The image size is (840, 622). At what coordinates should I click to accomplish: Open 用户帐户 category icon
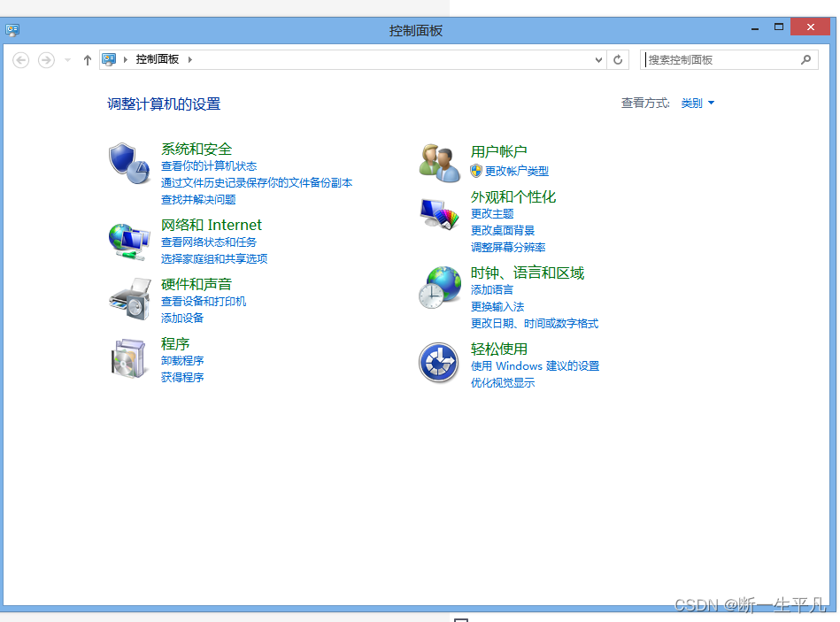click(439, 160)
